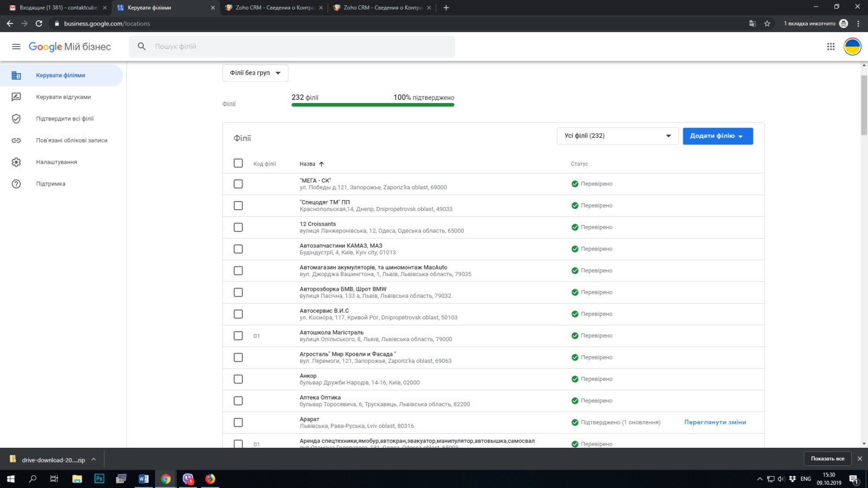Image resolution: width=868 pixels, height=488 pixels.
Task: Click the Переглянути зміни link
Action: click(x=715, y=422)
